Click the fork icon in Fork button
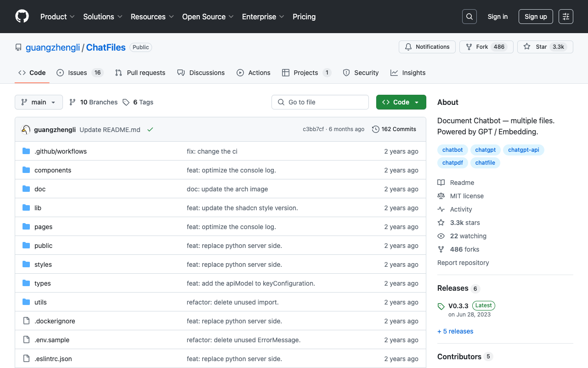 [x=469, y=47]
